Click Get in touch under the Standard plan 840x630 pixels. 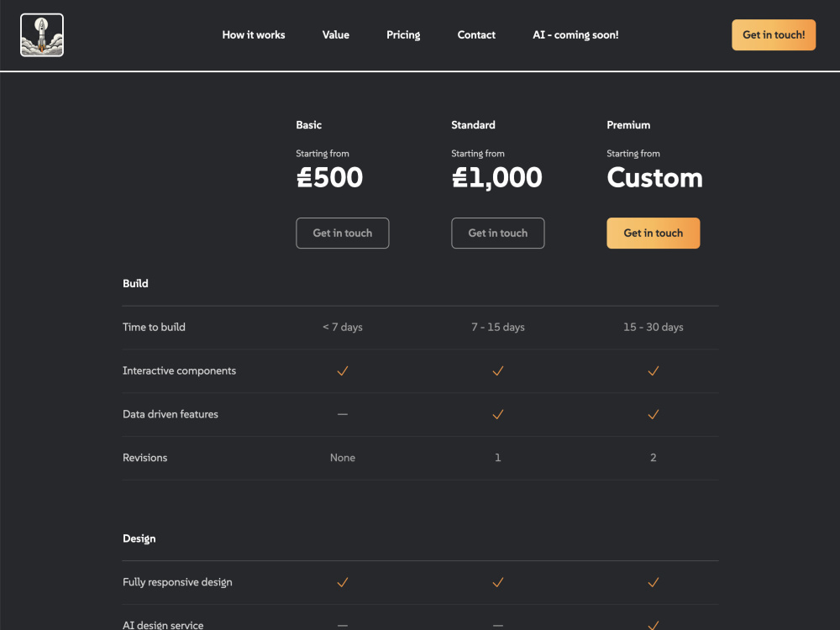pyautogui.click(x=497, y=233)
